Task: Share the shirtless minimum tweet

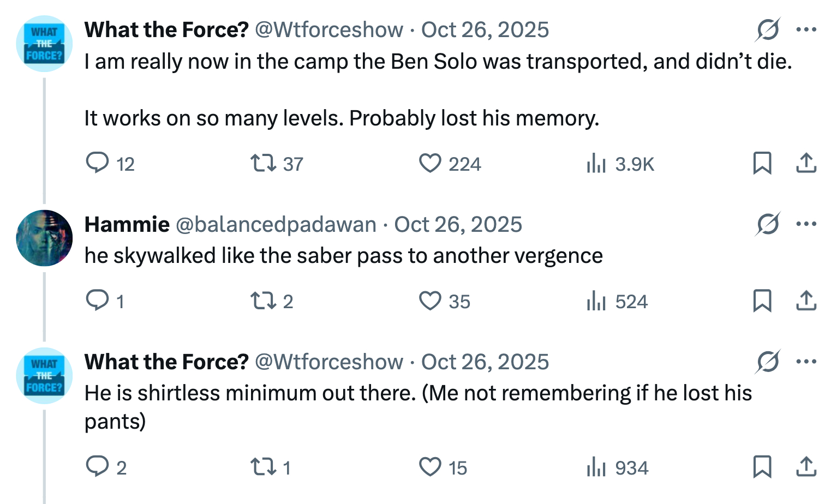Action: point(806,467)
